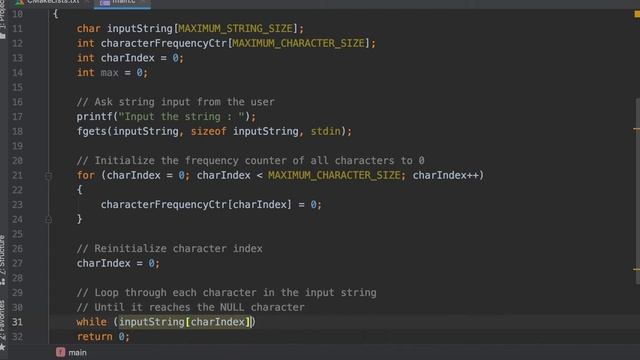Click line number 17 in the gutter
This screenshot has width=640, height=360.
(17, 117)
